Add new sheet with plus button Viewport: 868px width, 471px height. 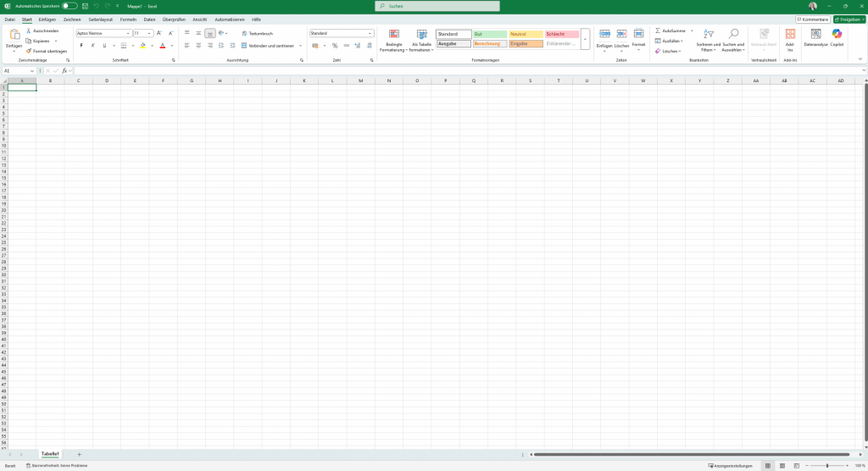(79, 454)
